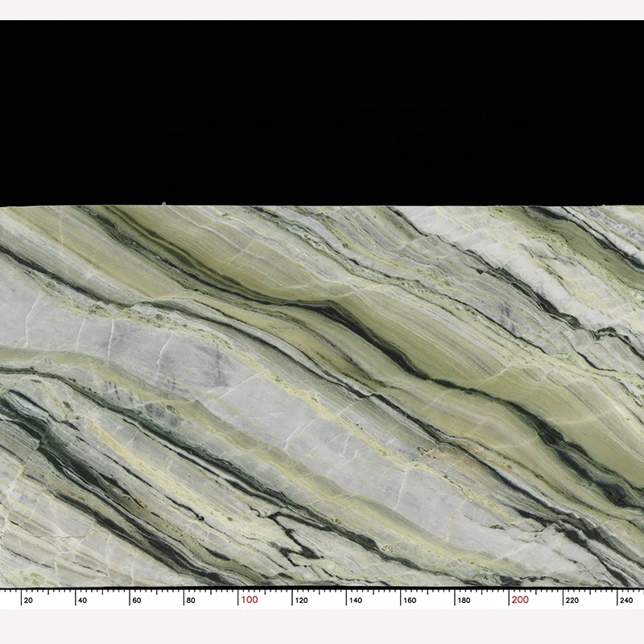Click the blank margin below the ruler

[x=322, y=626]
